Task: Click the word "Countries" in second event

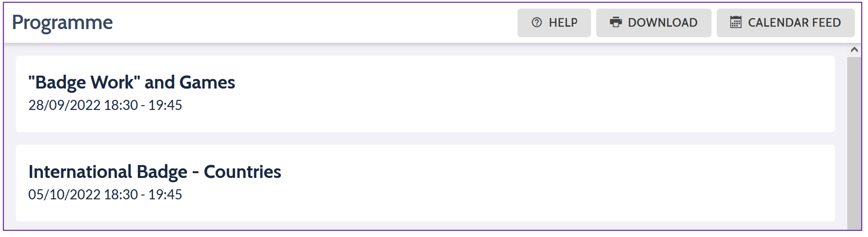Action: [x=242, y=172]
